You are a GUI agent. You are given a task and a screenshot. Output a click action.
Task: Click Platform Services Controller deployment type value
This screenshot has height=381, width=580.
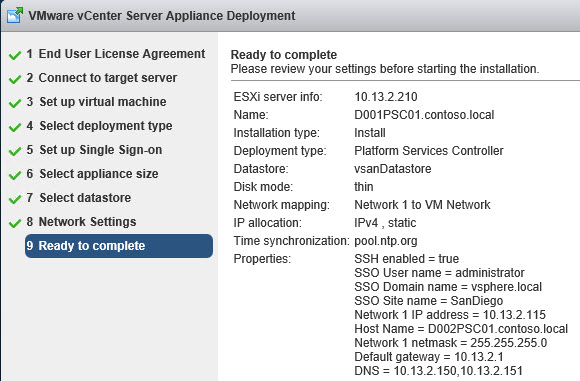point(429,151)
